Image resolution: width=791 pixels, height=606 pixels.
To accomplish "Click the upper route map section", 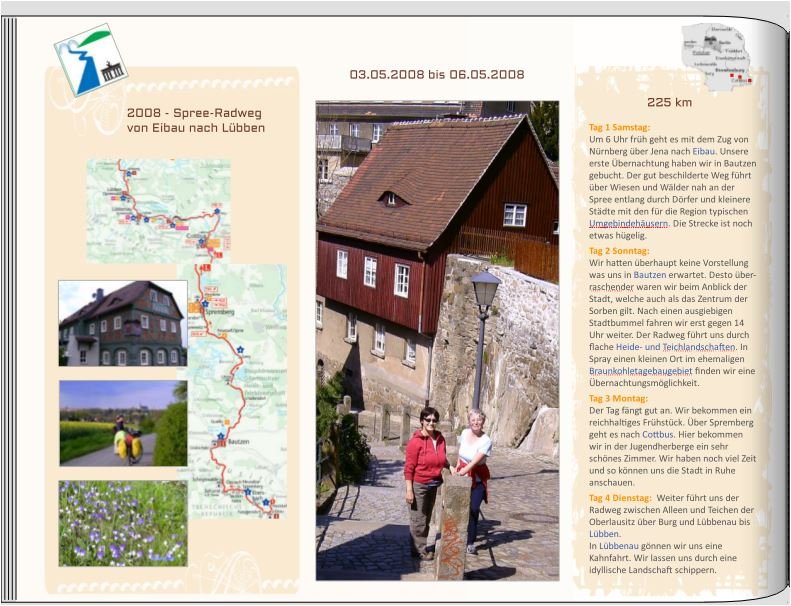I will 158,211.
